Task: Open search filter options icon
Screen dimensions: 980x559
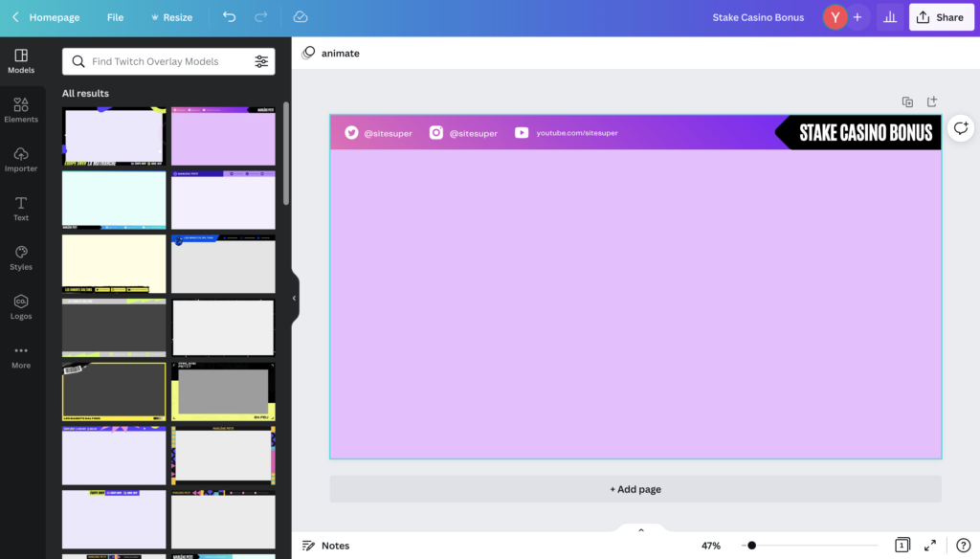Action: coord(261,61)
